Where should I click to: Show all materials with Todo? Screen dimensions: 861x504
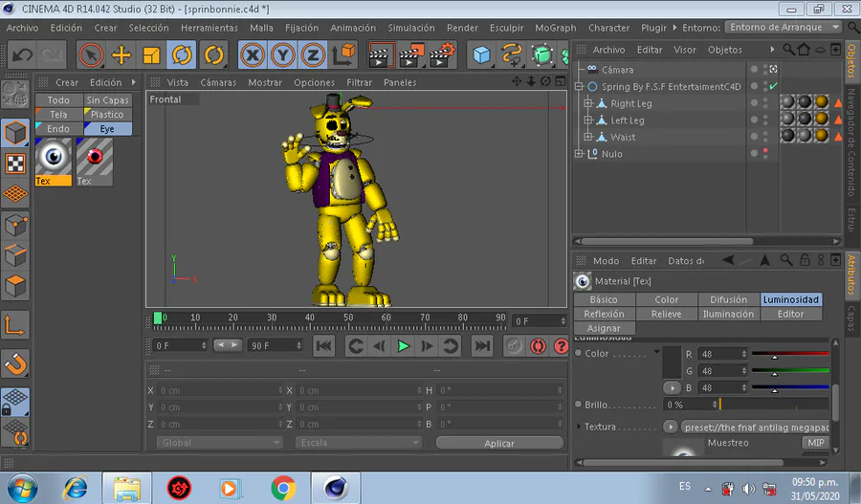(x=58, y=99)
